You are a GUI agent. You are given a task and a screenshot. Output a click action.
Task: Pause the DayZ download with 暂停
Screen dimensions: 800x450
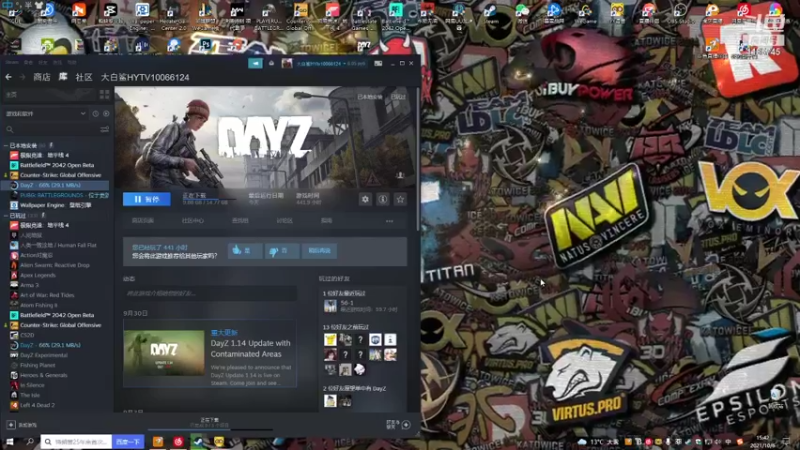click(x=146, y=199)
